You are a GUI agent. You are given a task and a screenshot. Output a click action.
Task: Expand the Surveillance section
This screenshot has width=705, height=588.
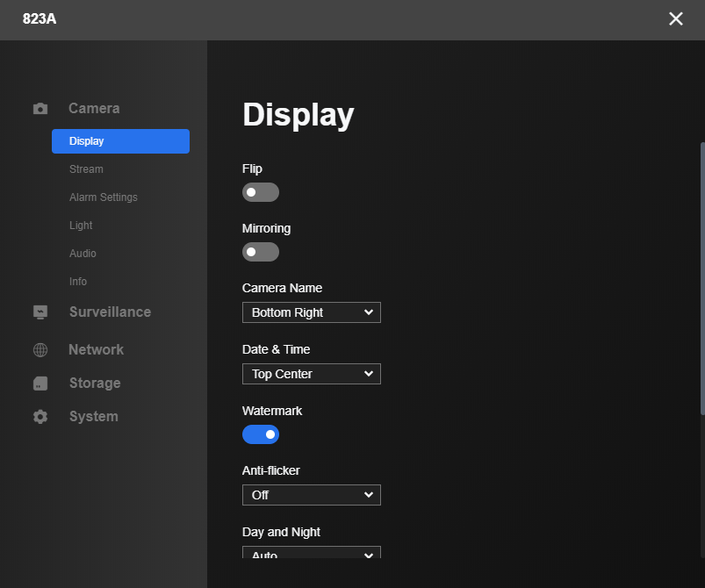[x=110, y=312]
